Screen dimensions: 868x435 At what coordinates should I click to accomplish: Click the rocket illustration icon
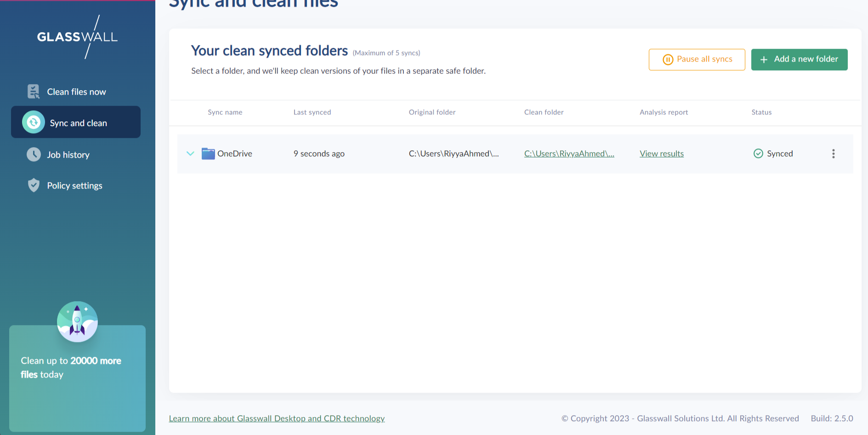77,321
